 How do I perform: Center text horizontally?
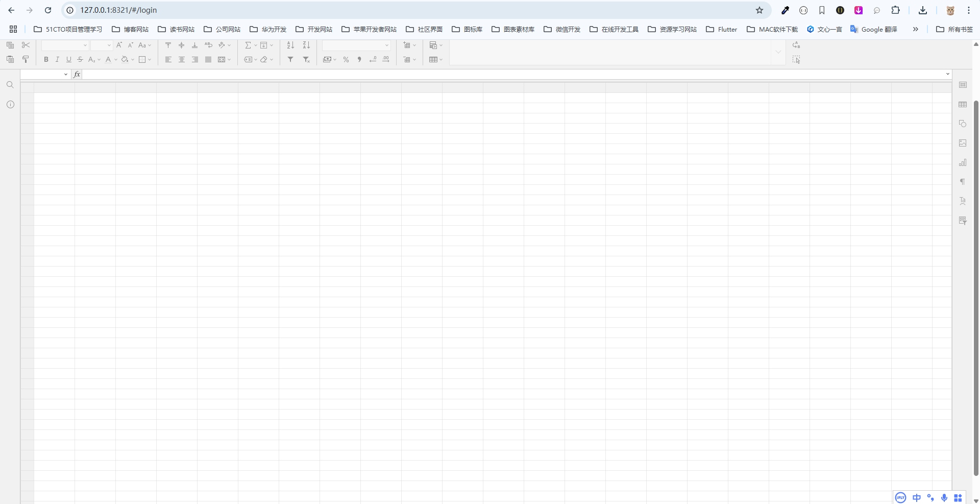181,60
